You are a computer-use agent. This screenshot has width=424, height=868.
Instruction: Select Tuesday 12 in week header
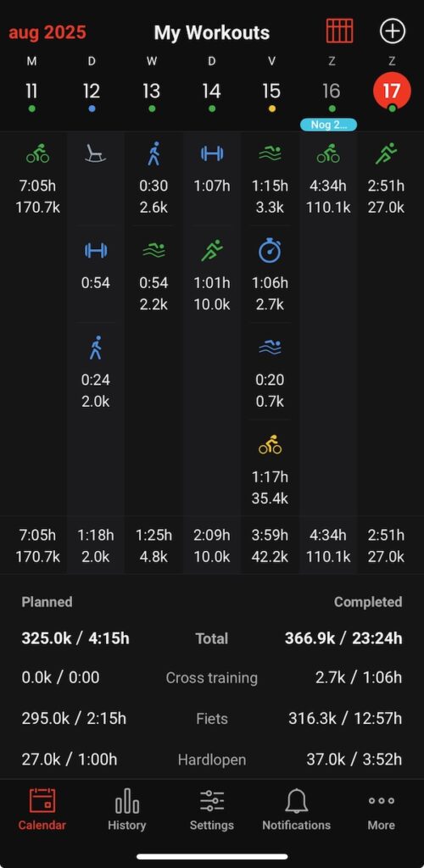92,92
